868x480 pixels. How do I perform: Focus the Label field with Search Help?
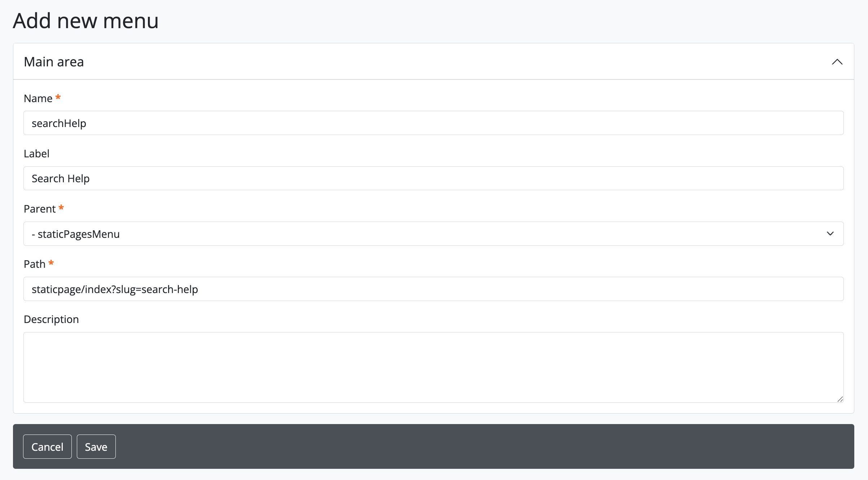point(433,178)
